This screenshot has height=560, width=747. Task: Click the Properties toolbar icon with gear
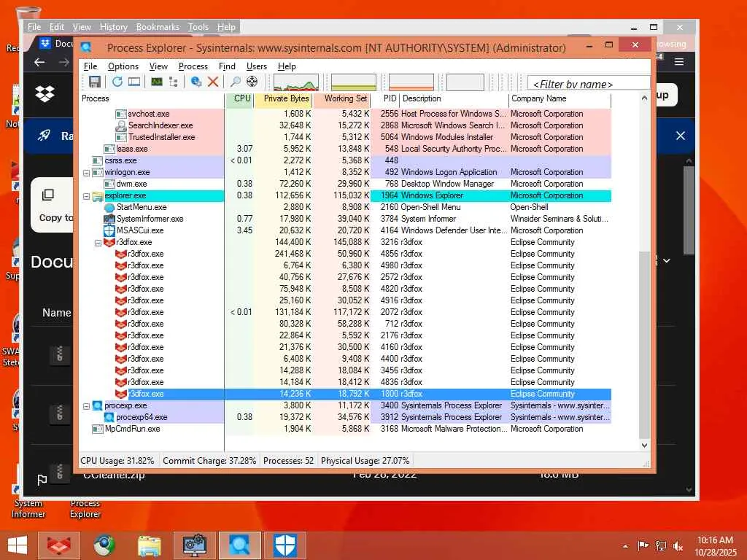coord(196,82)
